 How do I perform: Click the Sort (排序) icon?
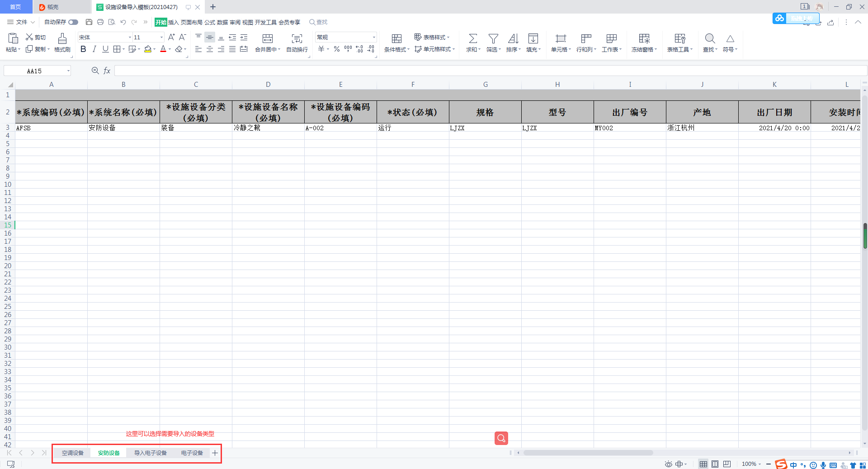(x=513, y=38)
